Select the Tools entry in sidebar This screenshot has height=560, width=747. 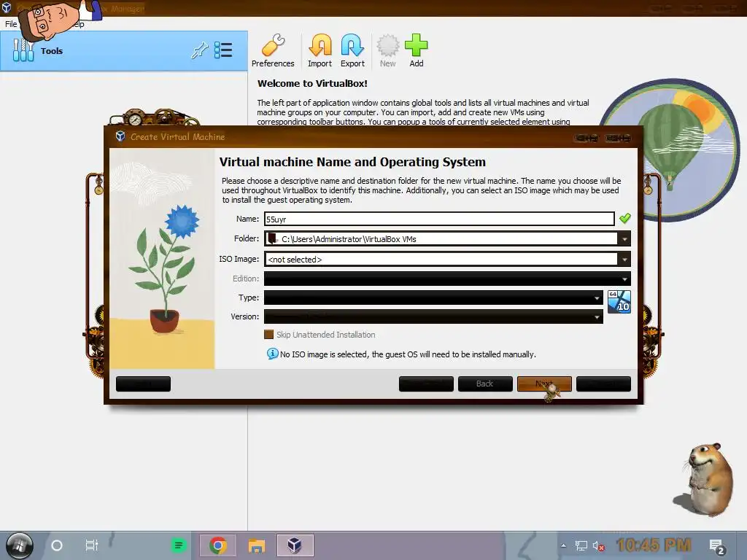coord(124,51)
